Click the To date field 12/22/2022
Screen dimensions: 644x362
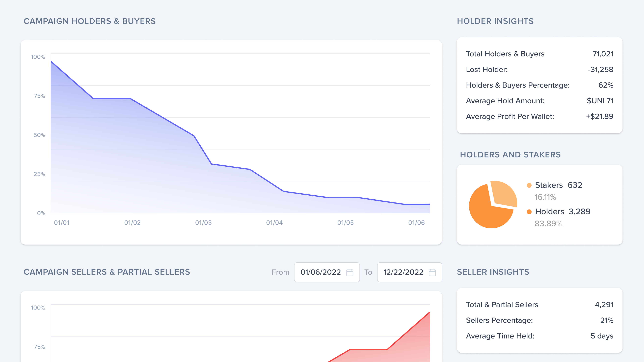click(410, 272)
